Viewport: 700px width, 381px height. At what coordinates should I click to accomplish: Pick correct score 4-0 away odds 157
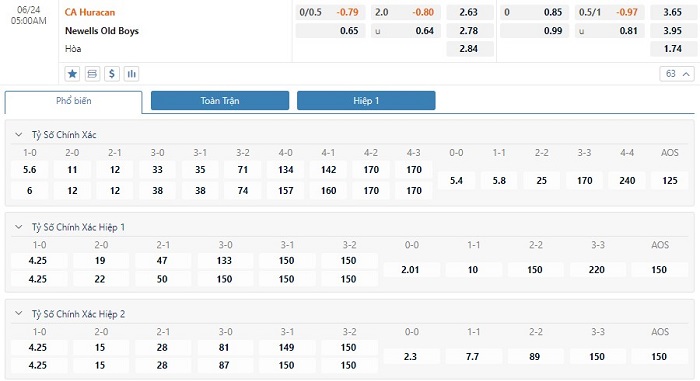point(286,191)
